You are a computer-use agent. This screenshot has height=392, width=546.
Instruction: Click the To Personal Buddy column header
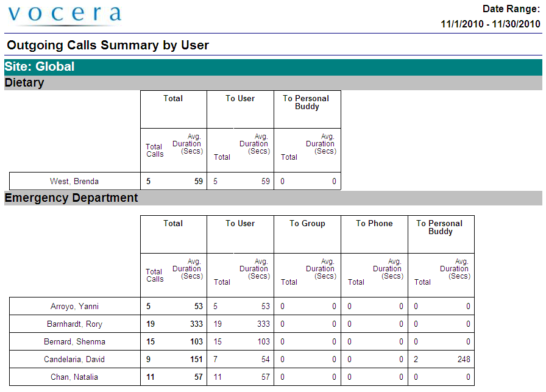[441, 227]
